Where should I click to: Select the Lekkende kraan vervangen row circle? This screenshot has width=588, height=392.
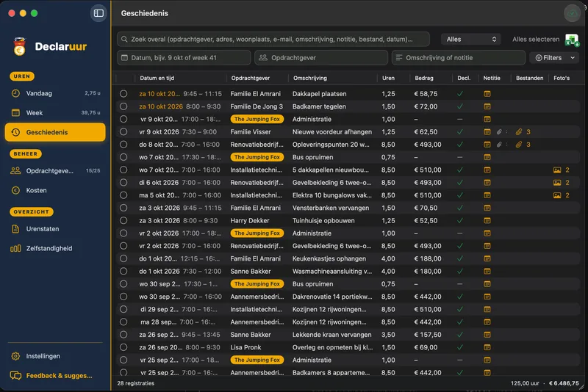[123, 335]
